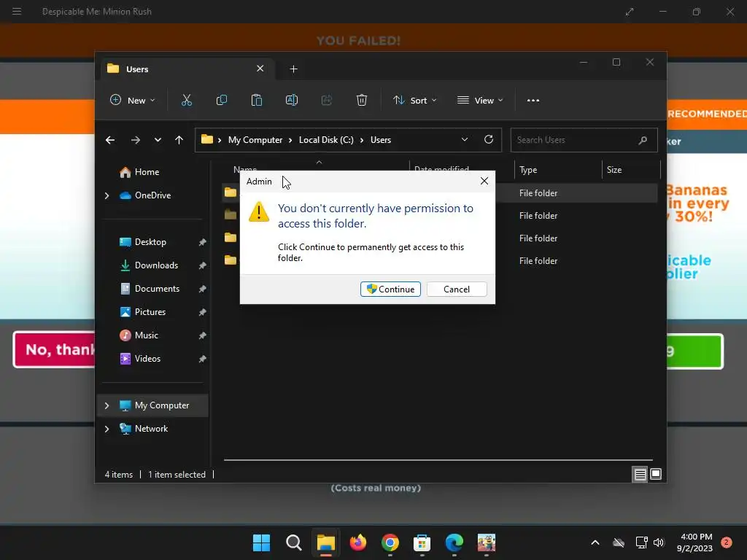Open the New dropdown menu

133,100
